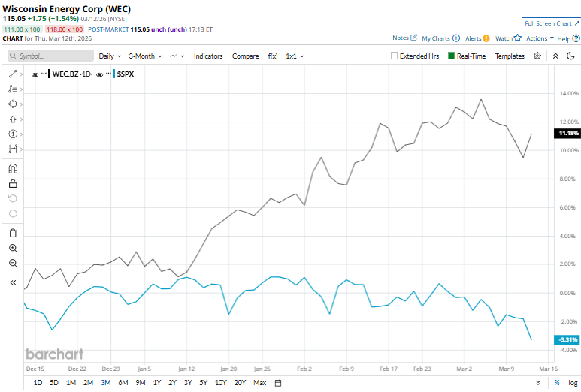Collapse the drawing tools sidebar

pos(13,282)
